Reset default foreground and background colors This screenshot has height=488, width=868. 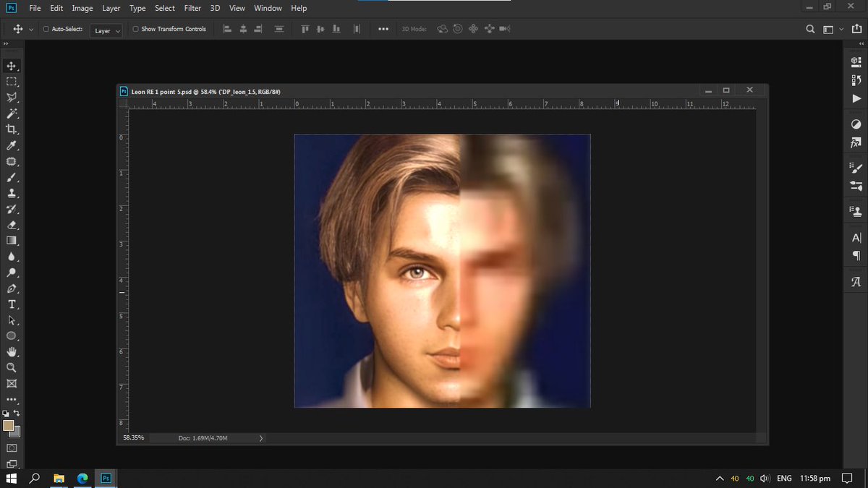point(6,413)
